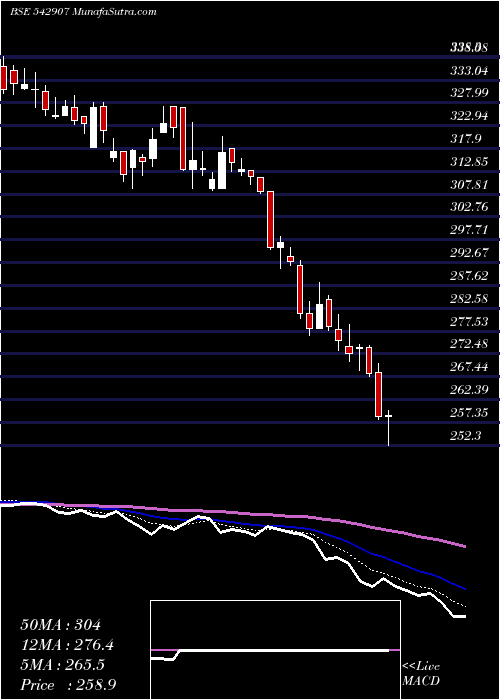This screenshot has height=700, width=500.
Task: Click the 262.39 price axis label
Action: 469,389
